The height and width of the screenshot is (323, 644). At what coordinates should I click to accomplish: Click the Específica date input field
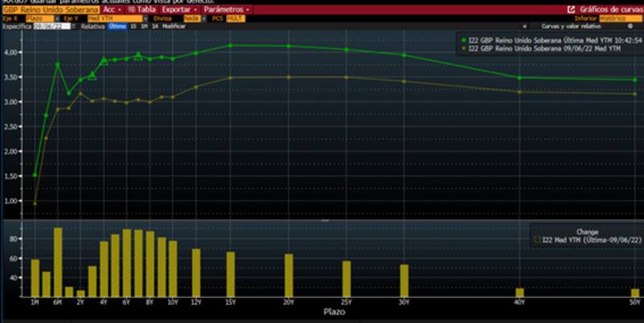coord(52,26)
